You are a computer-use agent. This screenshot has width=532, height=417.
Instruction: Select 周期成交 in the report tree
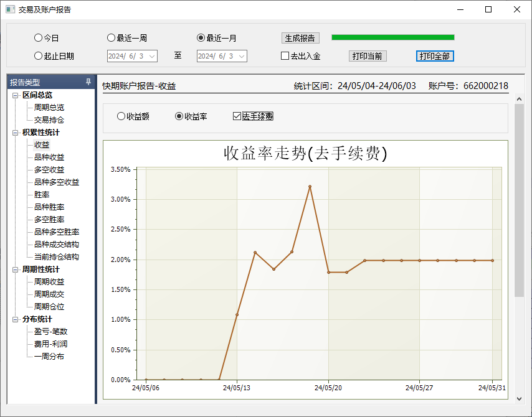point(49,294)
